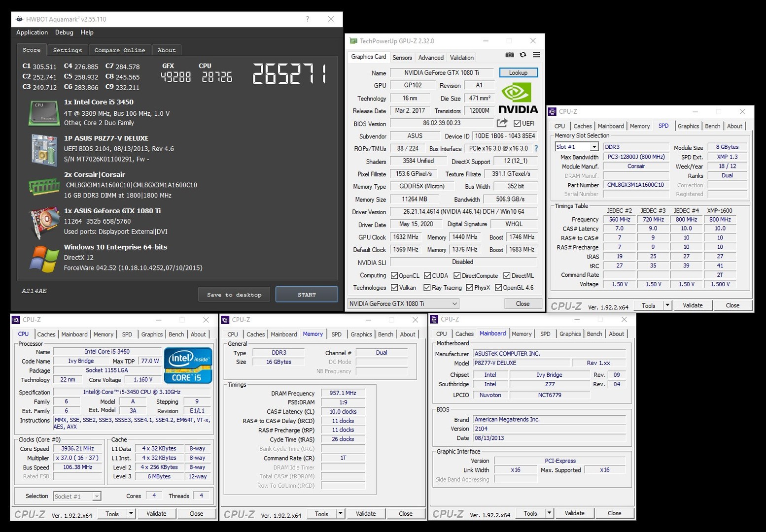The image size is (766, 532).
Task: Open Socket #1 selection dropdown
Action: 77,496
